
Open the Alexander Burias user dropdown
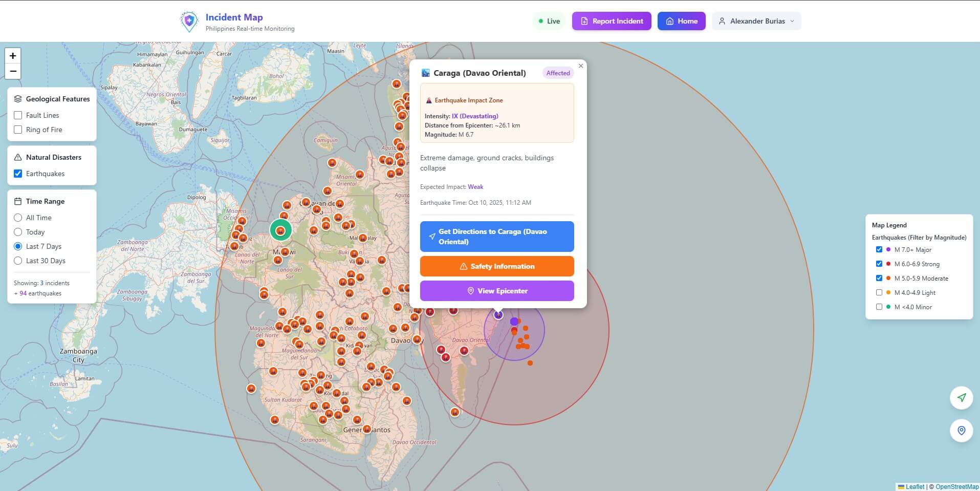[x=756, y=21]
